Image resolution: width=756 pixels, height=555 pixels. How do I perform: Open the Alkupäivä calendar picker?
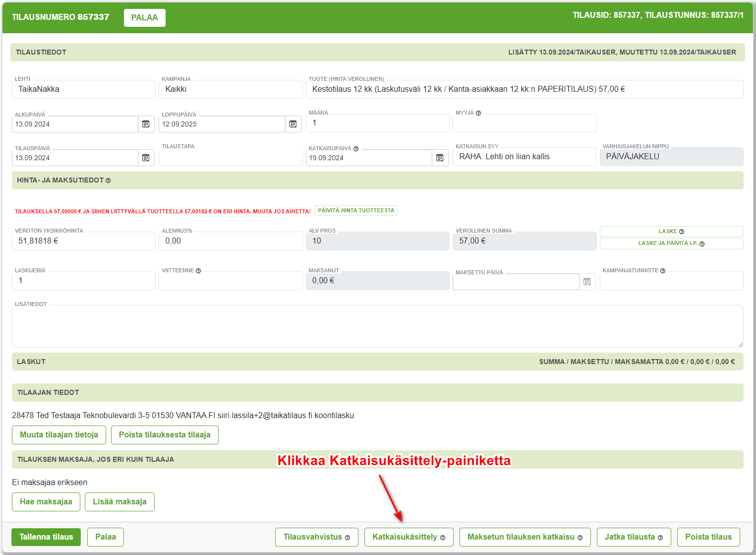[x=146, y=124]
